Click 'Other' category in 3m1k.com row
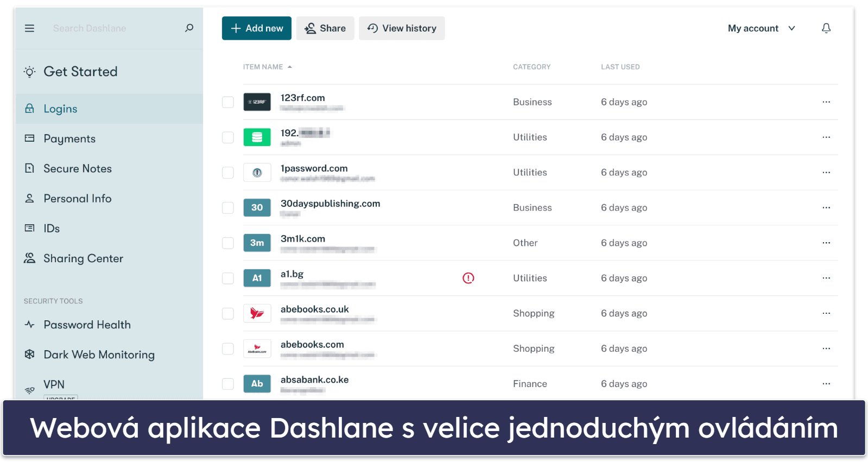Screen dimensions: 868x462 [x=525, y=243]
